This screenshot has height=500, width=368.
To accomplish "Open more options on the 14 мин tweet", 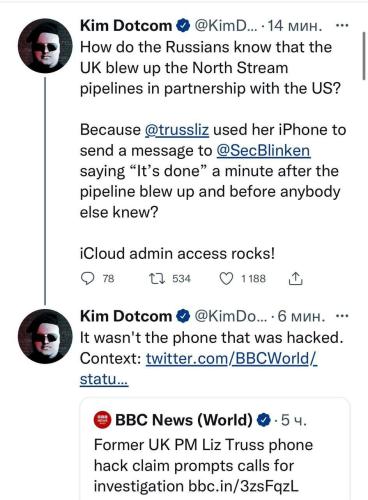I will [342, 25].
